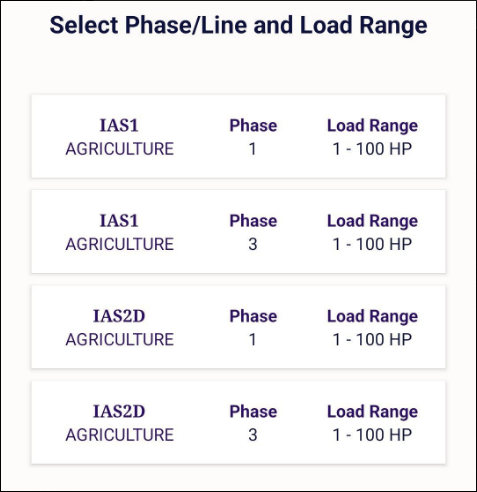Image resolution: width=477 pixels, height=492 pixels.
Task: Click the AGRICULTURE label in the IAS1 Phase 1 card
Action: click(x=120, y=149)
